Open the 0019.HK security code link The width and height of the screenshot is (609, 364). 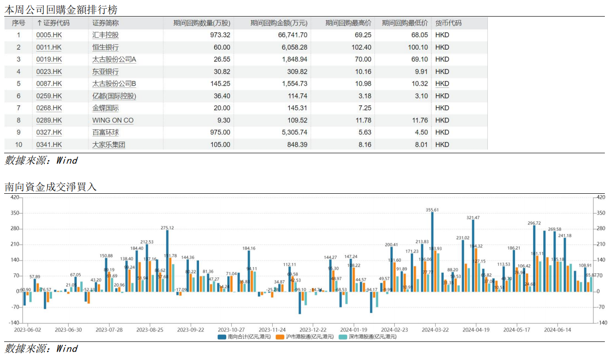[49, 59]
